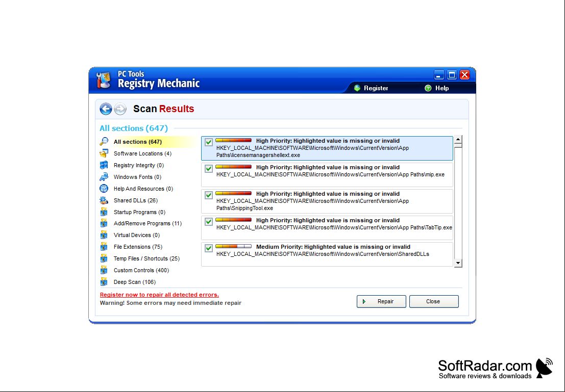565x392 pixels.
Task: Select Windows Fonts (0) category
Action: 138,177
